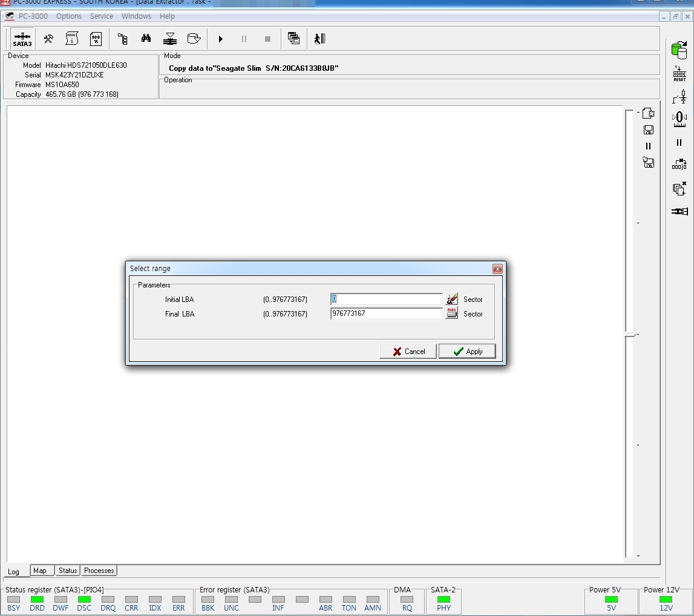Click the ERR status indicator
Screen dimensions: 694x616
(x=178, y=599)
